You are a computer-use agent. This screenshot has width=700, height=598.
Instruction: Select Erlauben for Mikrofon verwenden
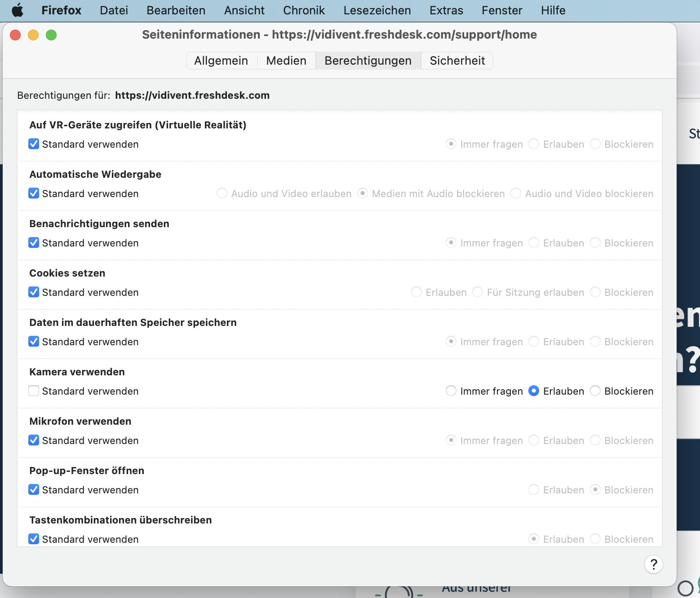[534, 440]
